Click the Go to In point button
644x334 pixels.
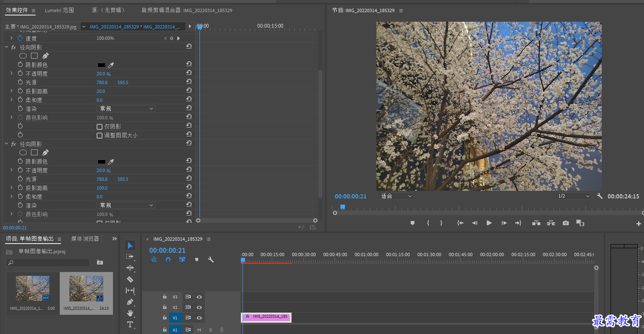click(460, 223)
